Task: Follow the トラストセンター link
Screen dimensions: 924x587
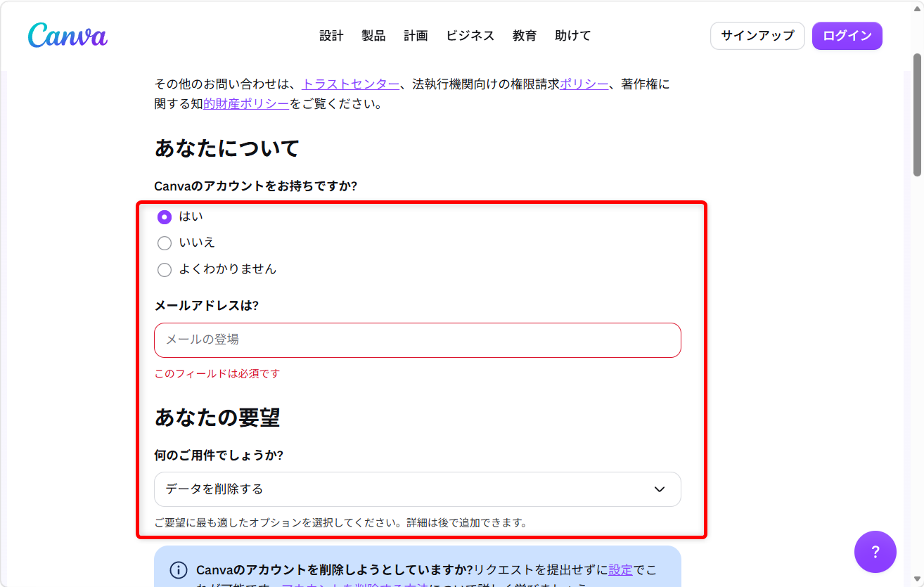Action: (x=350, y=84)
